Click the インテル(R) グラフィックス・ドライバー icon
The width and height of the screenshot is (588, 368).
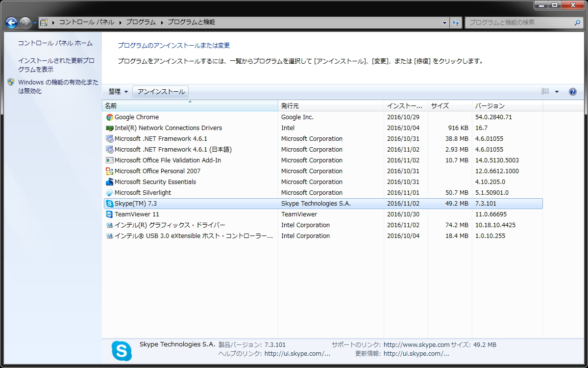coord(110,225)
